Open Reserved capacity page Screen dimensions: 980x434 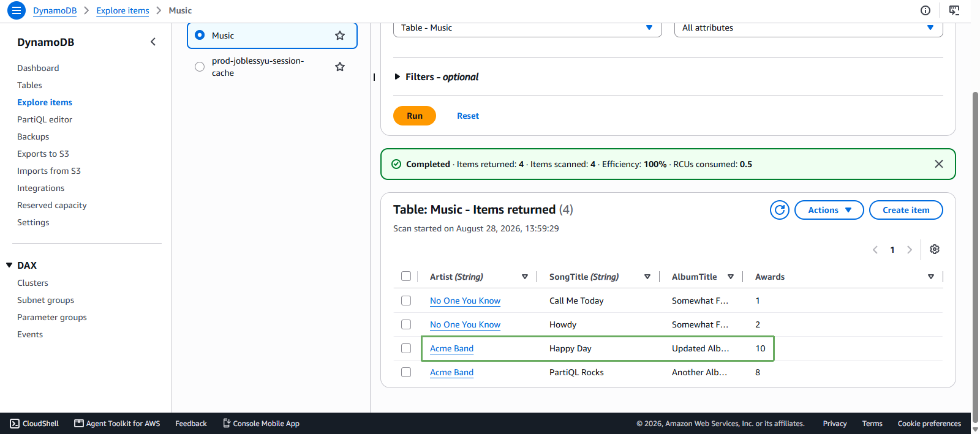[x=52, y=205]
